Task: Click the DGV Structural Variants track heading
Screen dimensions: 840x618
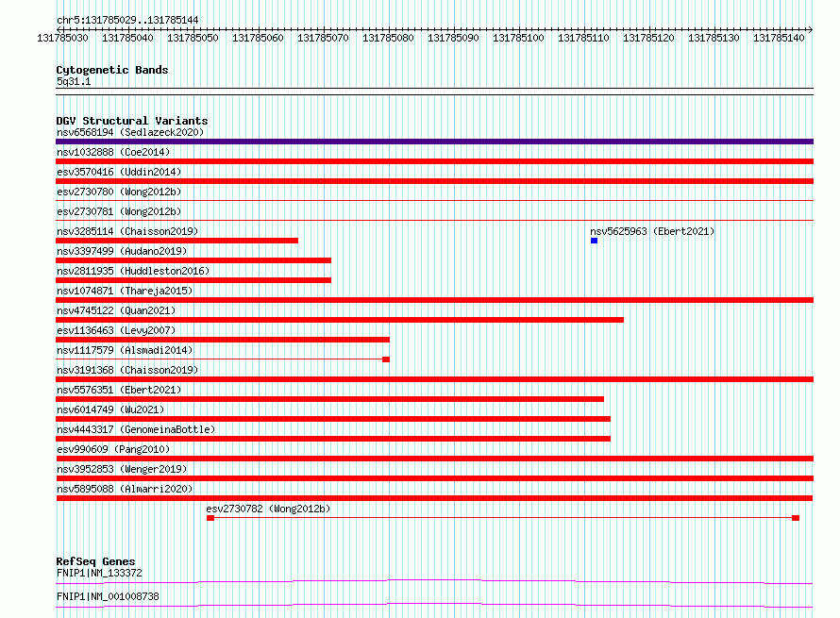Action: [132, 121]
